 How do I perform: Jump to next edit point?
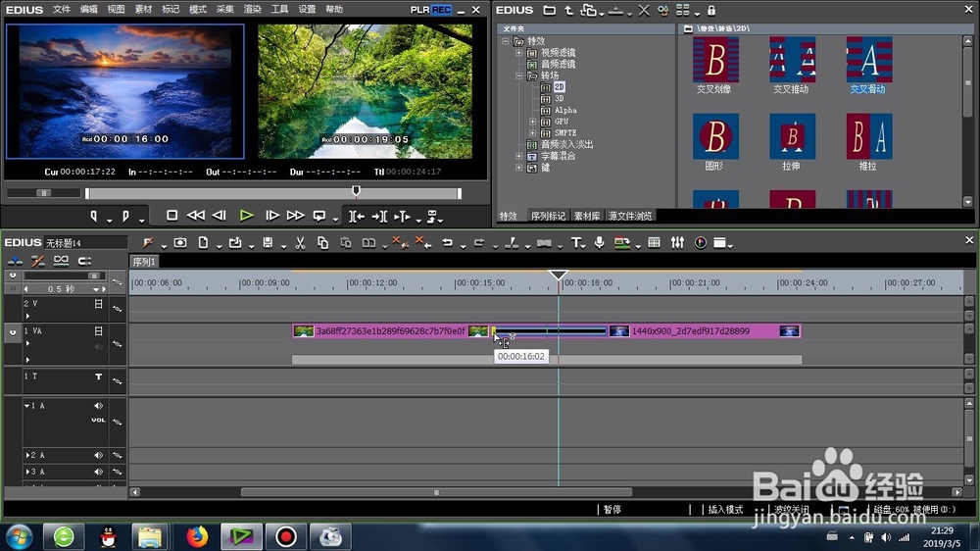(378, 217)
